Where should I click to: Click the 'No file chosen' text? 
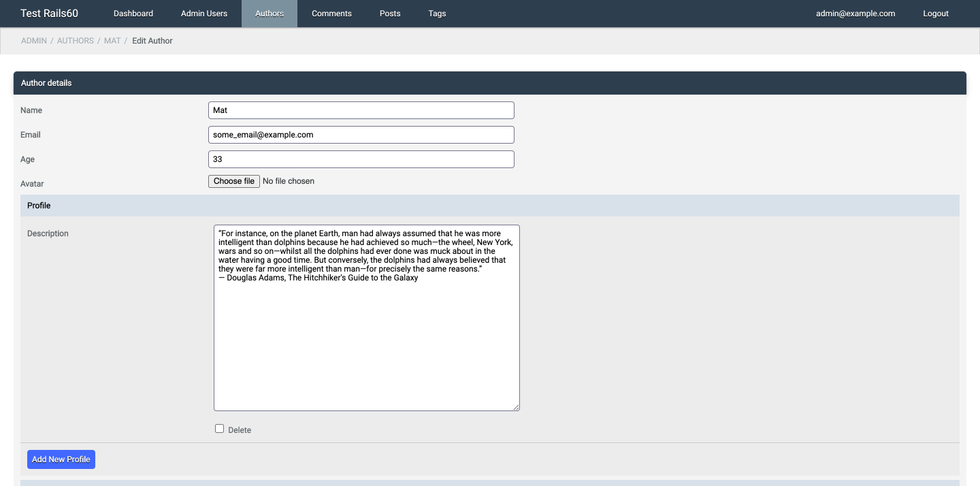click(289, 181)
